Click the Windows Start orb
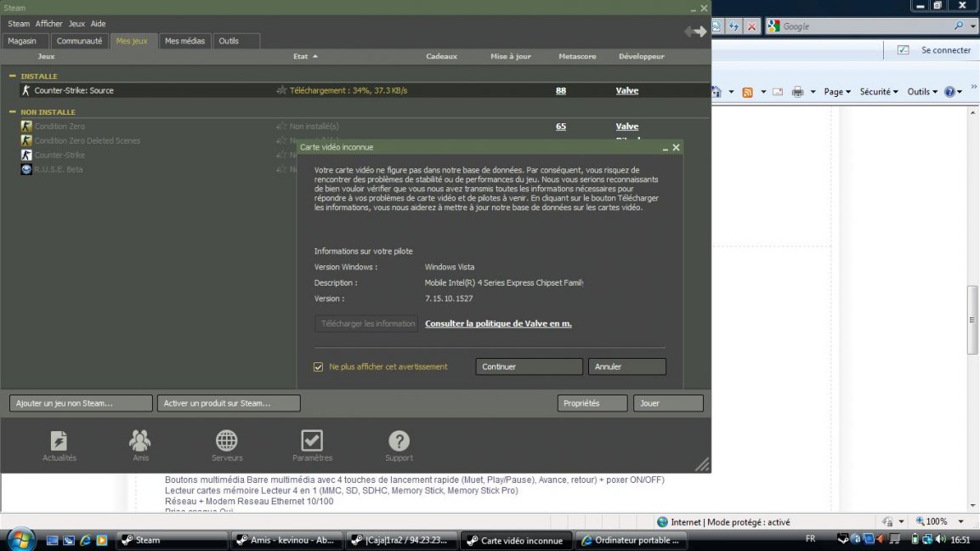This screenshot has height=551, width=980. [20, 539]
